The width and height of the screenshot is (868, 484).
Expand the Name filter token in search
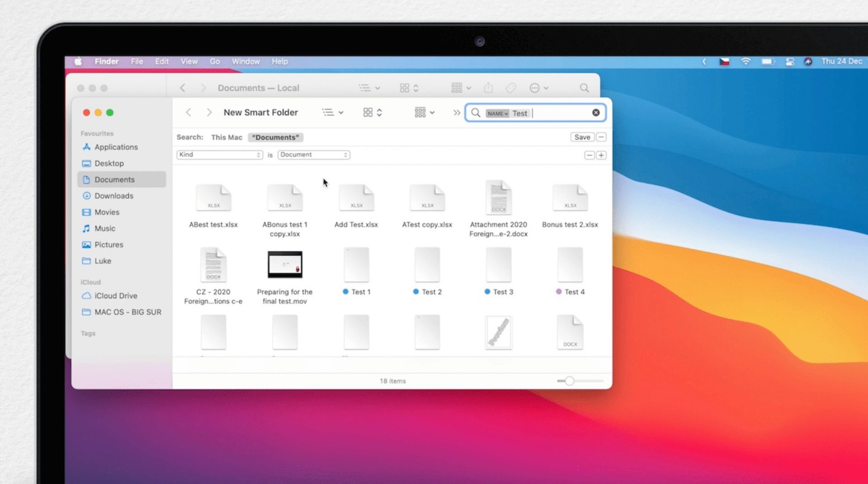point(497,113)
